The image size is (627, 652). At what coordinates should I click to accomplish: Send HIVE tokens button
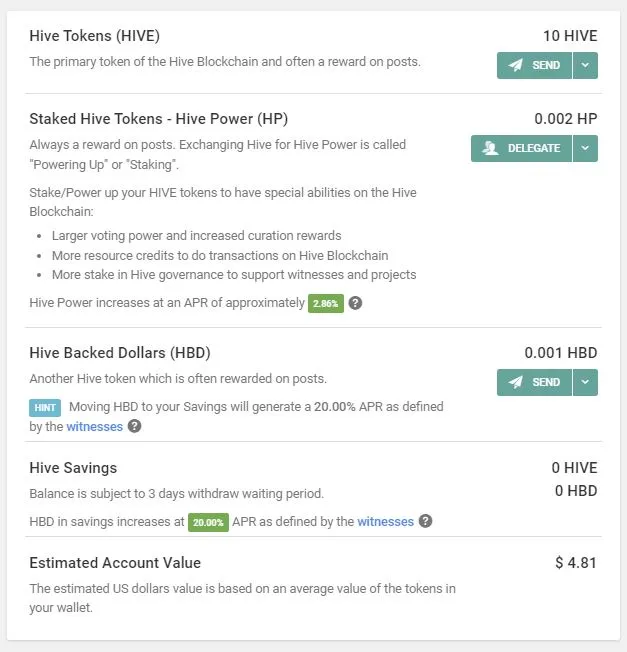534,65
